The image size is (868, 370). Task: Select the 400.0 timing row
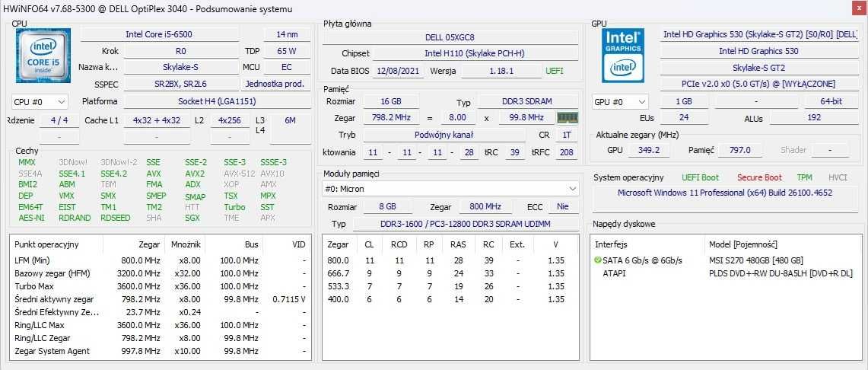coord(450,299)
